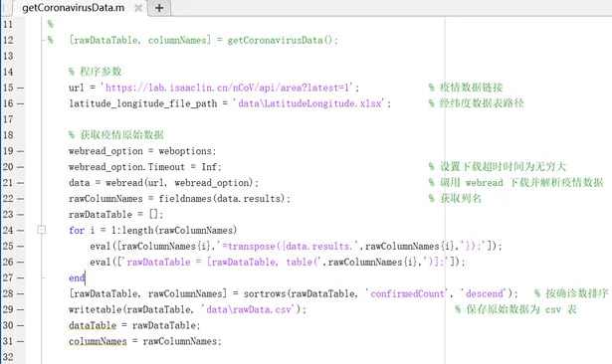The height and width of the screenshot is (364, 612).
Task: Click the 'for' keyword on line 24
Action: pos(77,230)
